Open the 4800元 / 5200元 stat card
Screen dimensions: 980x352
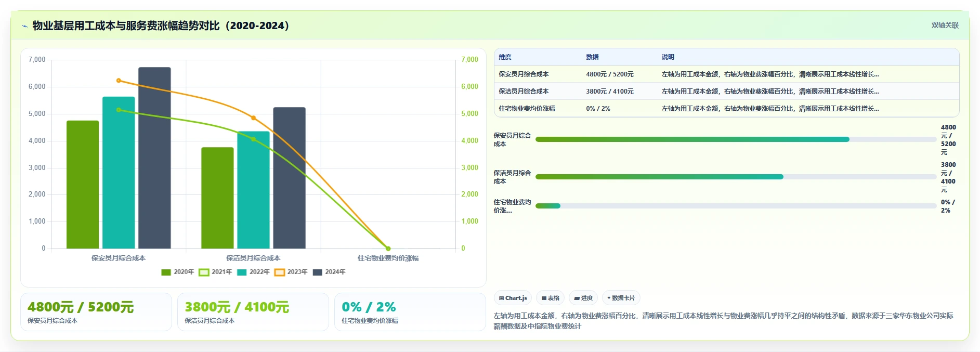(96, 312)
